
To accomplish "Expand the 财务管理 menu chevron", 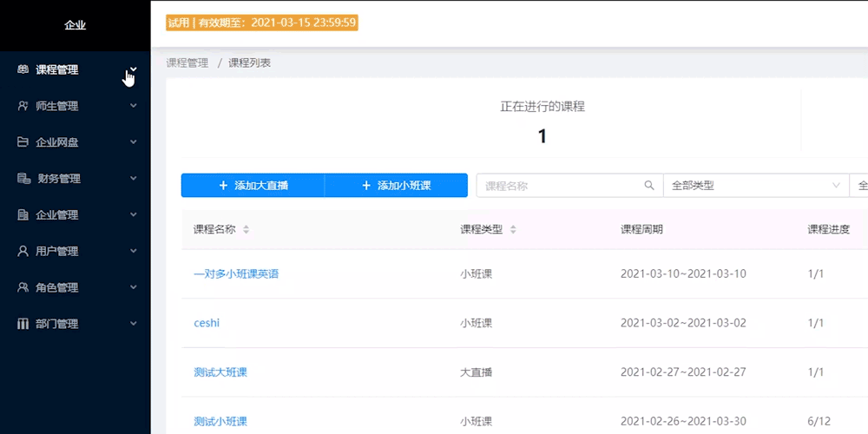I will click(134, 178).
